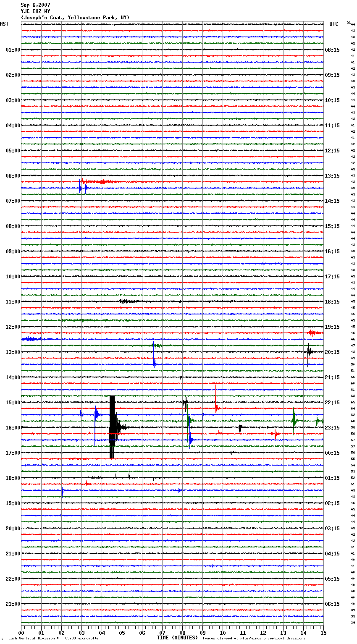Click the 12:15 UTC time label

point(332,151)
